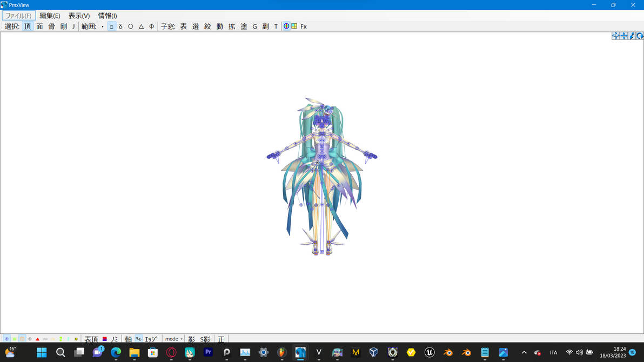Viewport: 644px width, 362px height.
Task: Toggle the S影 self-shadow display
Action: [205, 339]
